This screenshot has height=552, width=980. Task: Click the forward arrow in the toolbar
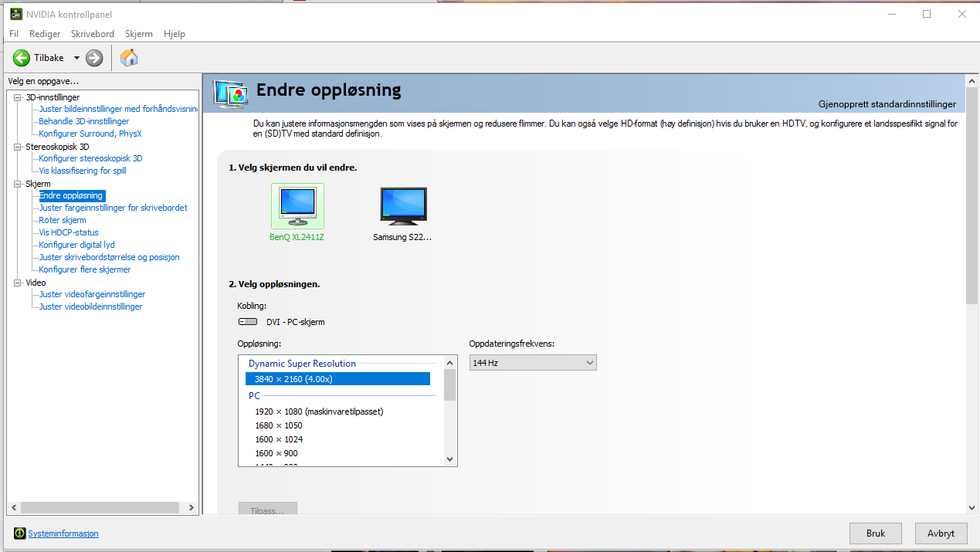click(x=94, y=58)
